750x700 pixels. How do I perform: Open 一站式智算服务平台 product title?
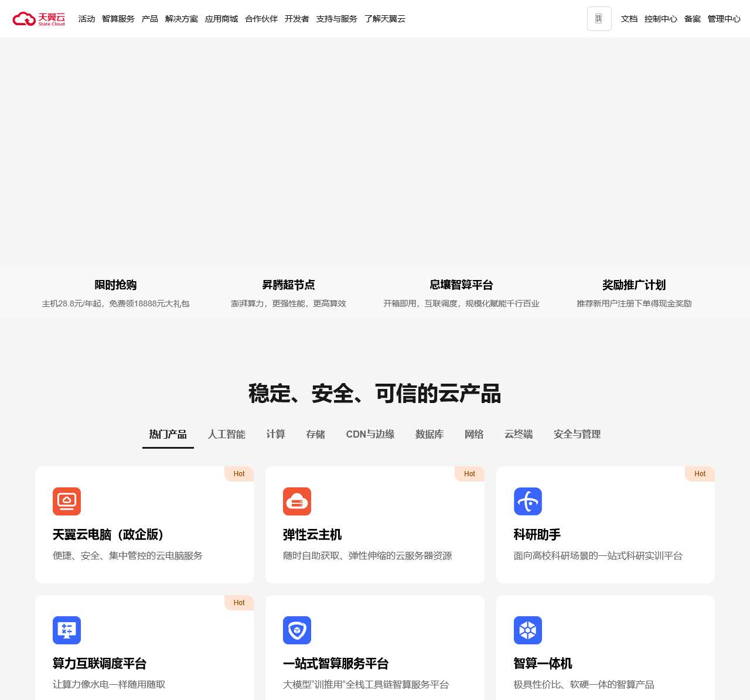(x=336, y=664)
